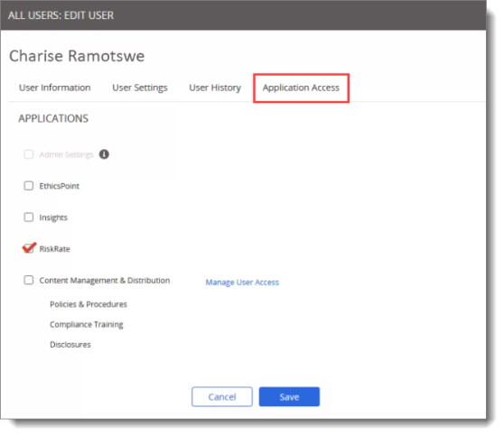504x436 pixels.
Task: Enable the EthicsPoint checkbox
Action: click(x=29, y=186)
